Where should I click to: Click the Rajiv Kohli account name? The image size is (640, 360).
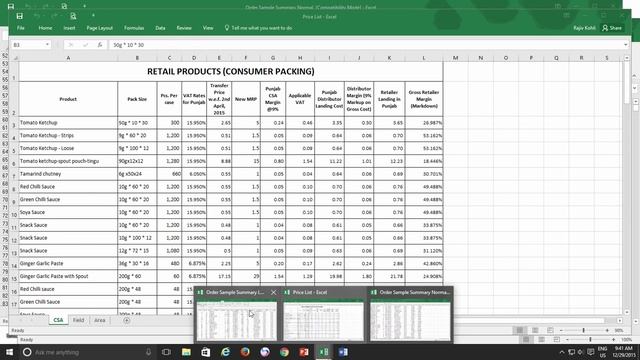tap(584, 28)
